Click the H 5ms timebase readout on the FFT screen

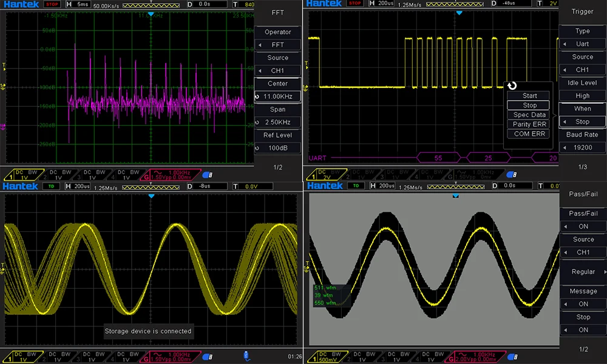tap(78, 4)
